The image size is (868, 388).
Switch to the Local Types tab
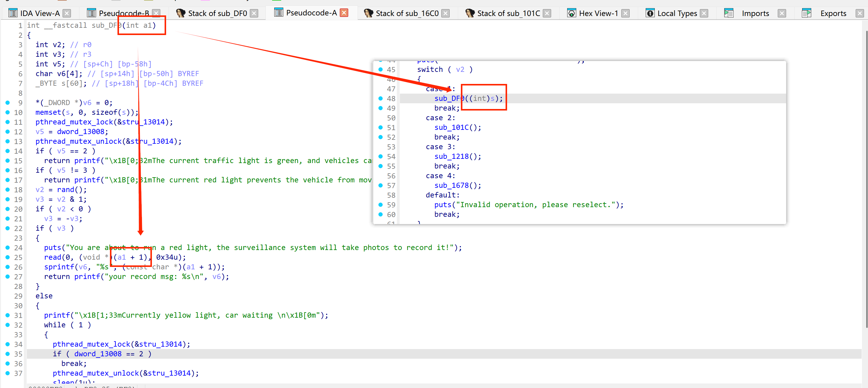677,14
